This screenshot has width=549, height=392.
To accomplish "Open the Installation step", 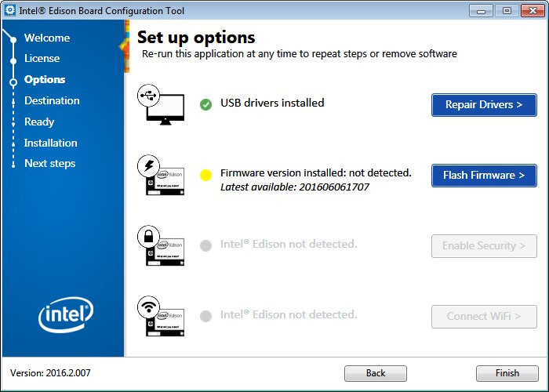I will [x=50, y=143].
